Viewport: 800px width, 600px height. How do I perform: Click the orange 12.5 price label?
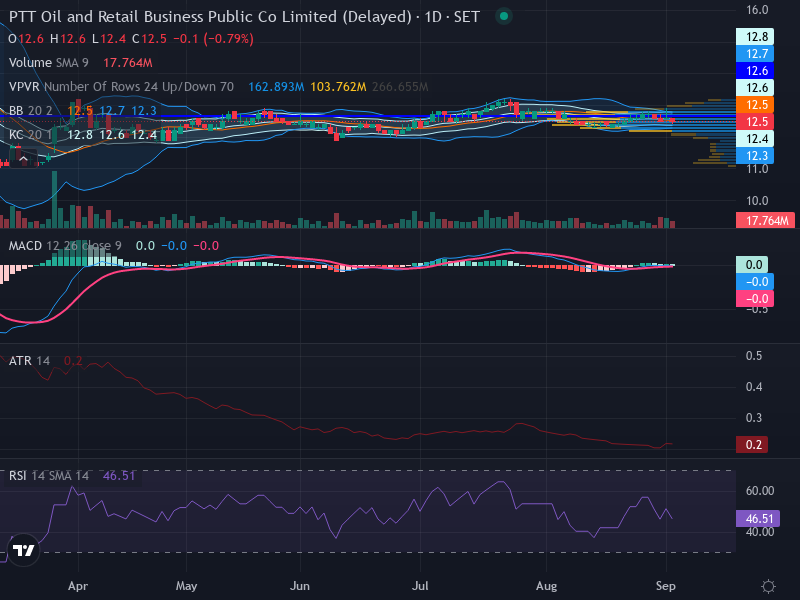[755, 105]
